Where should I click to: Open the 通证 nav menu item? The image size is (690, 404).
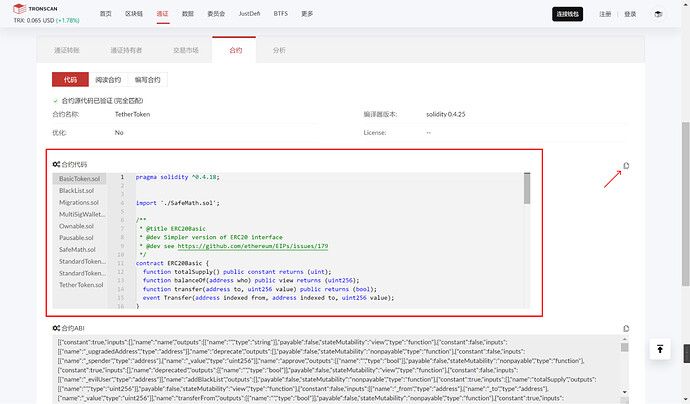point(162,14)
